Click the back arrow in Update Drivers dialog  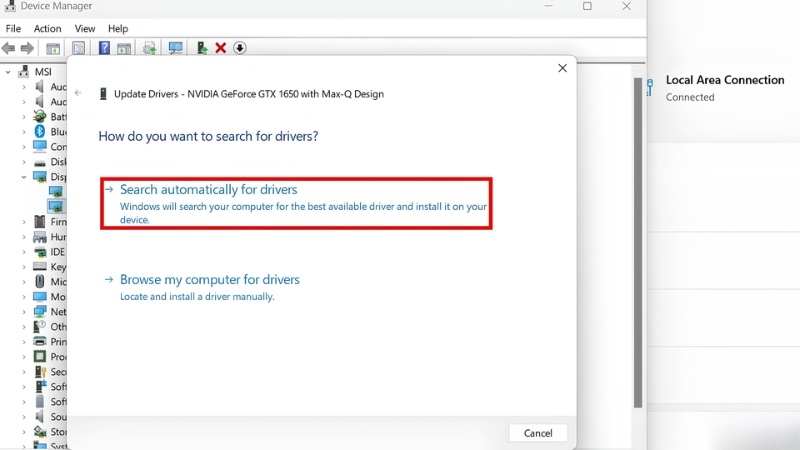tap(78, 93)
